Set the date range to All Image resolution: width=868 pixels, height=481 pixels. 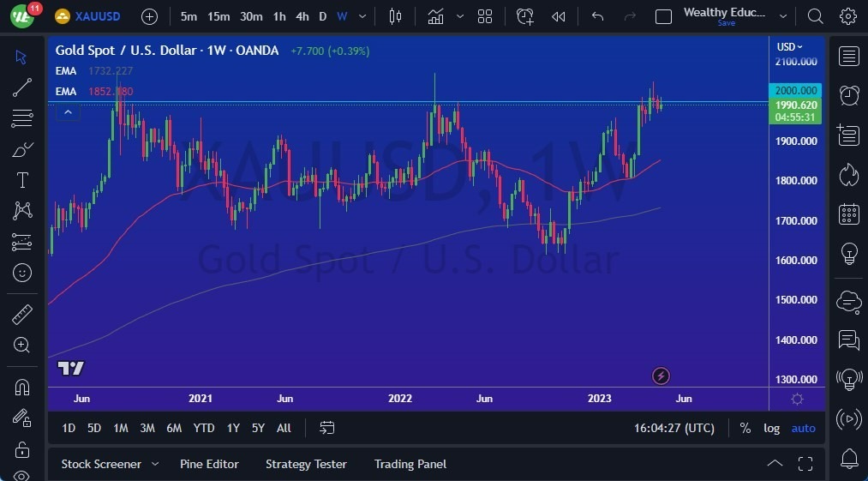click(284, 428)
